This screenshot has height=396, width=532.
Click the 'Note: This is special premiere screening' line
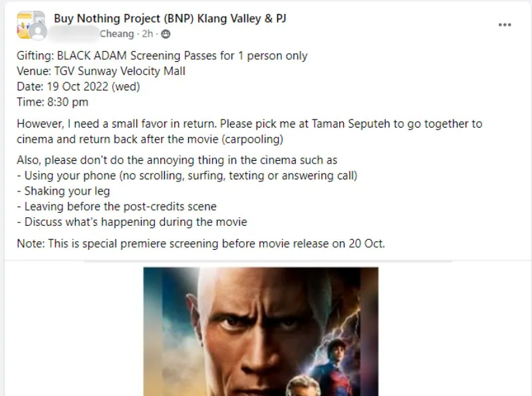coord(201,243)
